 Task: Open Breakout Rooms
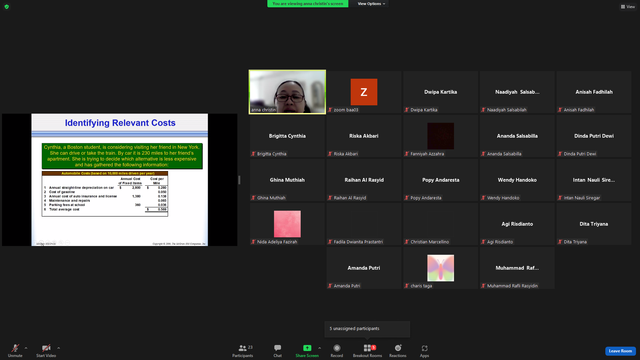pyautogui.click(x=367, y=350)
